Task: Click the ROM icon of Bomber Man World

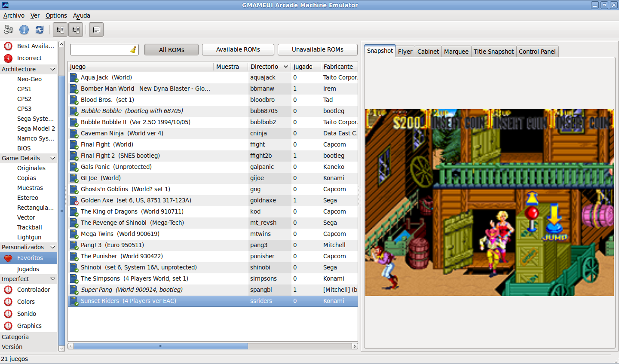Action: pyautogui.click(x=74, y=89)
